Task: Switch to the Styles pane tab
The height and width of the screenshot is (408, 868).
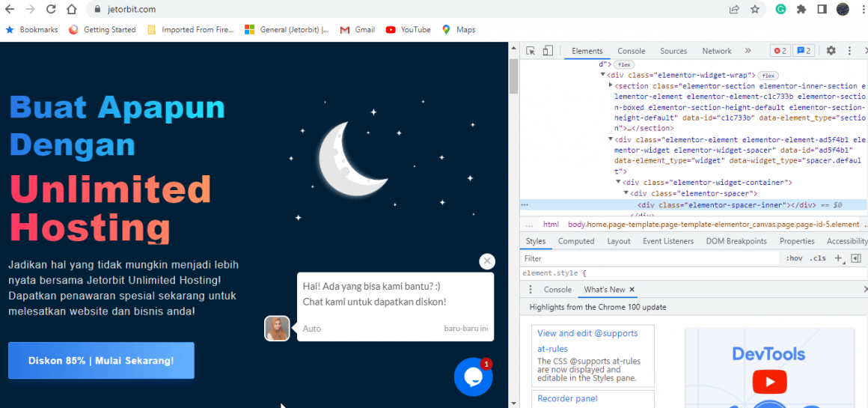Action: (x=535, y=241)
